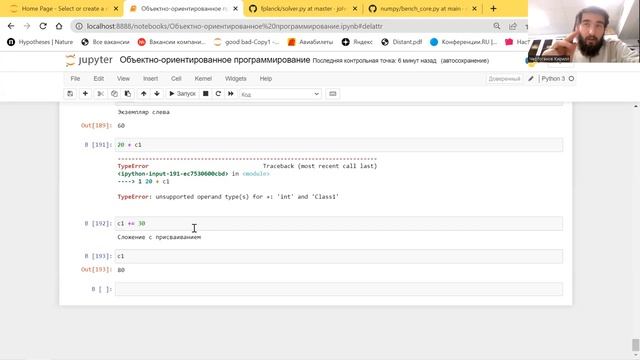Switch to fplanck/solver.py GitHub tab
The image size is (640, 360).
click(x=302, y=9)
